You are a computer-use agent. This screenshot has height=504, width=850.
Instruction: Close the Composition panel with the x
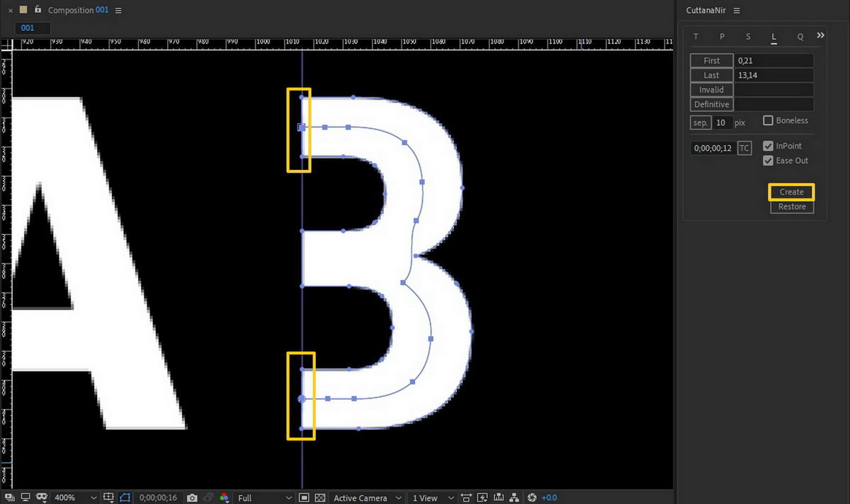(11, 11)
